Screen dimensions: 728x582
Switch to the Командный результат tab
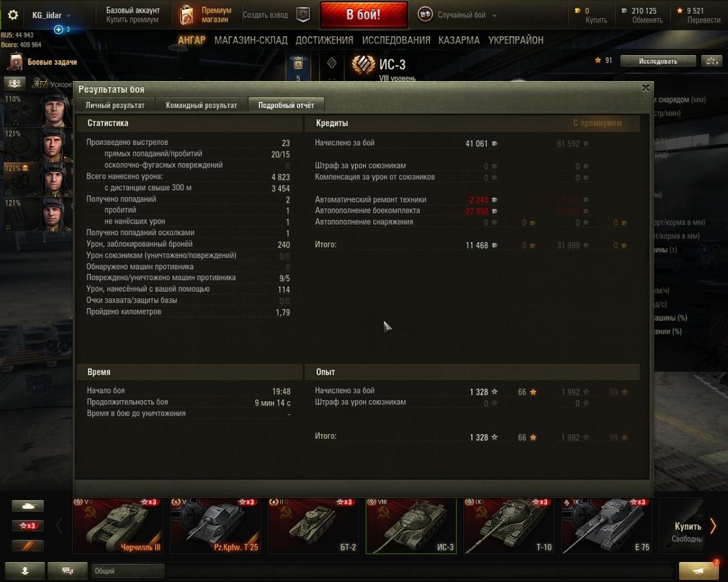[201, 105]
